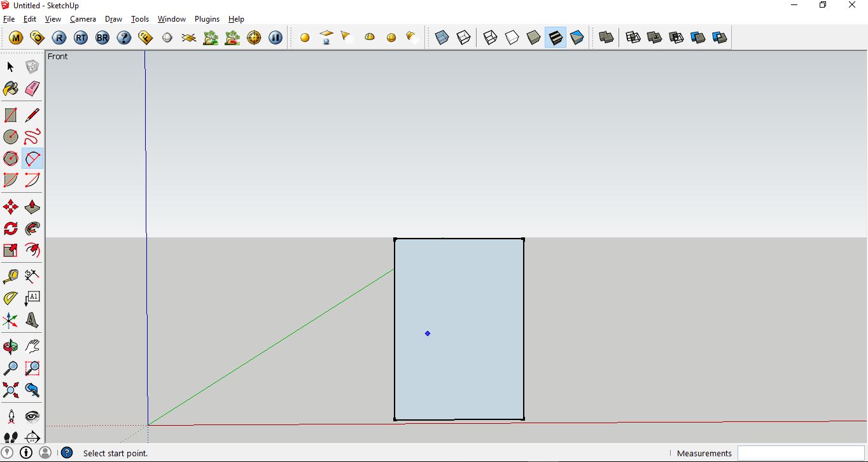Switch to Wireframe display mode
The image size is (868, 462).
click(x=489, y=38)
